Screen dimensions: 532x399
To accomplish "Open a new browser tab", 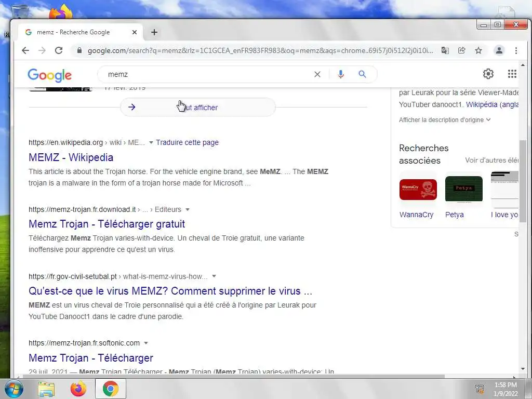I will 154,32.
